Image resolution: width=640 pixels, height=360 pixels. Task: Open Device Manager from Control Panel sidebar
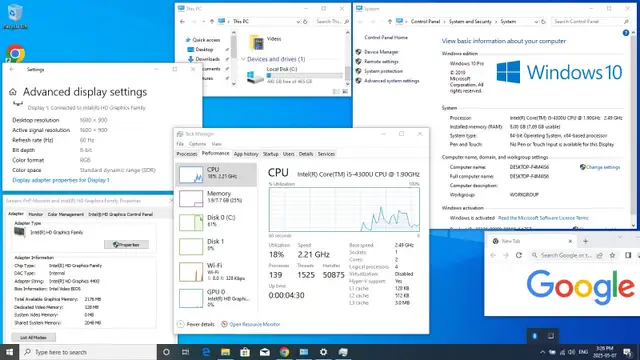[381, 52]
